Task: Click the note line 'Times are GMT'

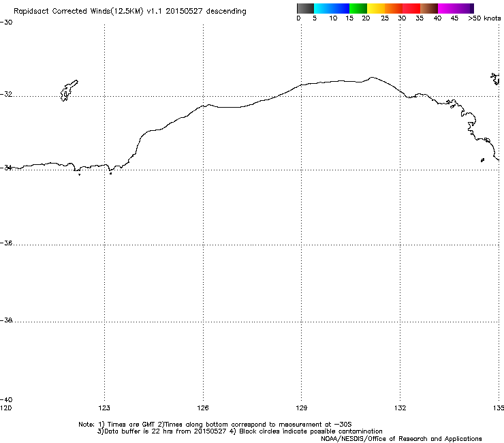Action: [x=131, y=425]
